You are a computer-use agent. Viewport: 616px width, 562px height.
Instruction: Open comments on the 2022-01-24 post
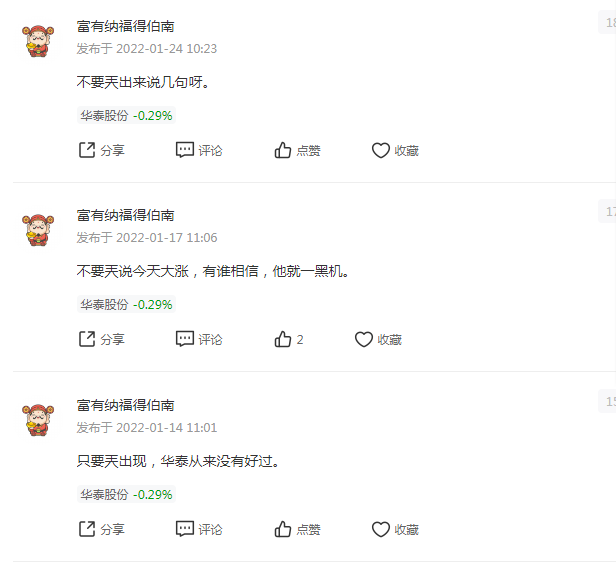coord(199,150)
